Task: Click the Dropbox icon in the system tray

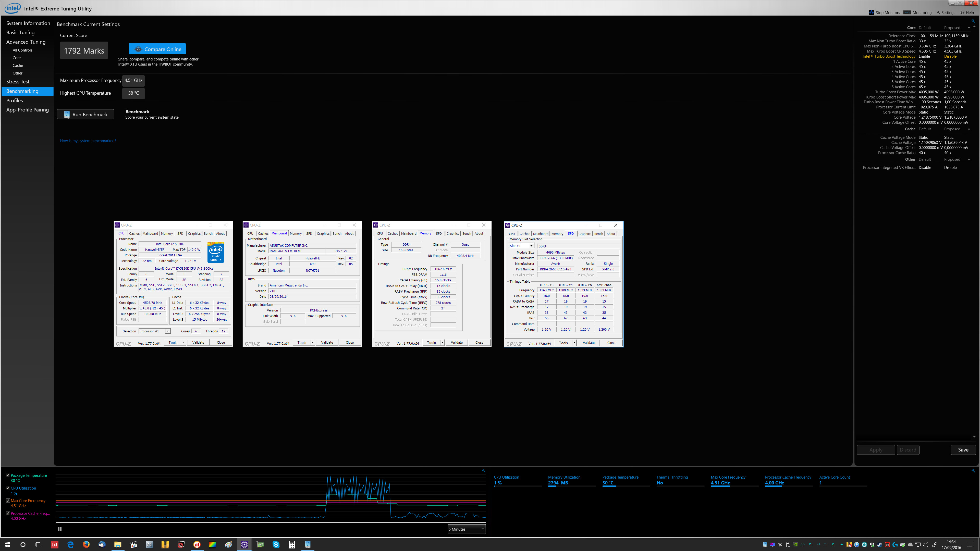Action: (872, 545)
